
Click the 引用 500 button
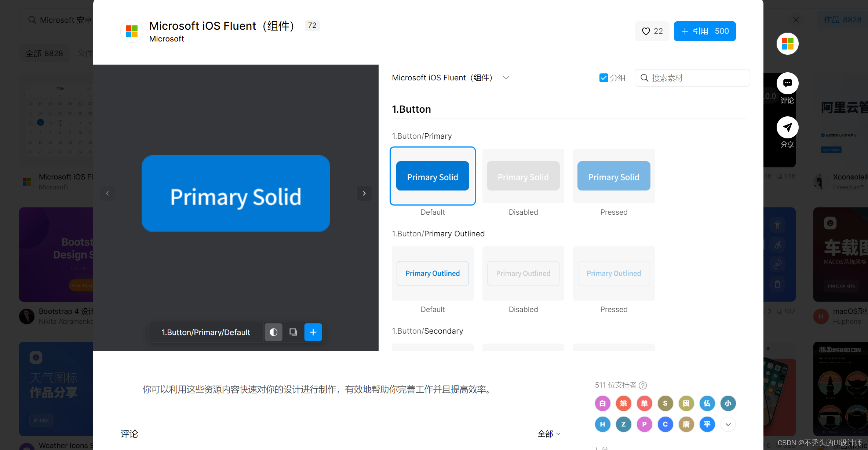(x=705, y=31)
